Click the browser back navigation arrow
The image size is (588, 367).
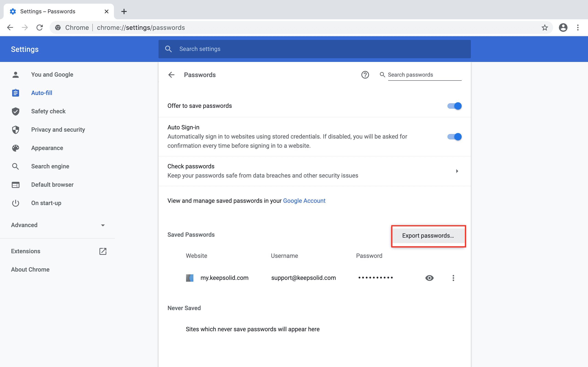click(10, 28)
